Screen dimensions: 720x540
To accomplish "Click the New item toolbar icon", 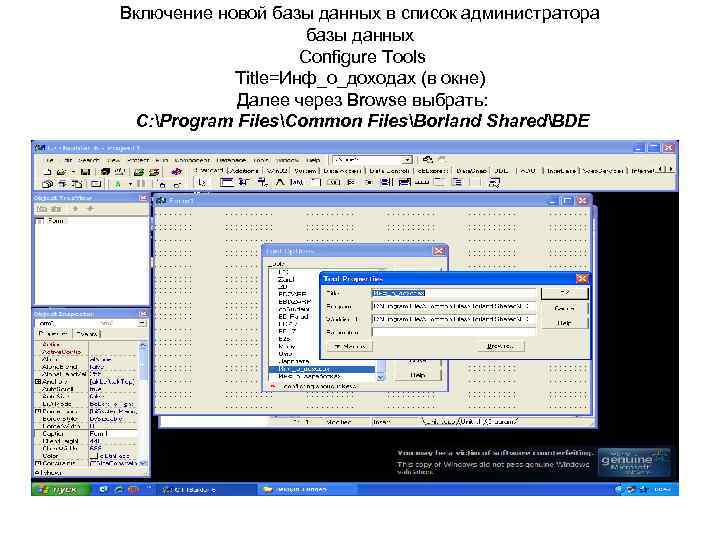I will (x=48, y=171).
